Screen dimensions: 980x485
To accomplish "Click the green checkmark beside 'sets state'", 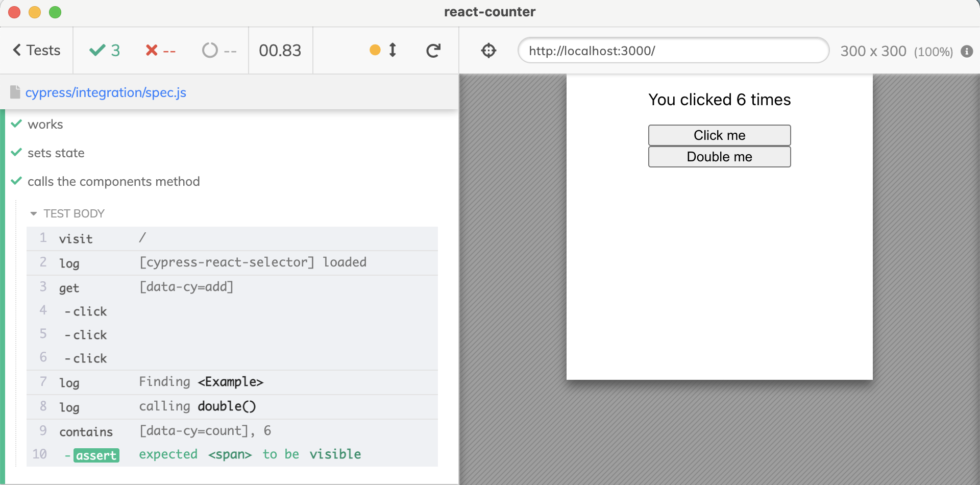I will coord(16,152).
